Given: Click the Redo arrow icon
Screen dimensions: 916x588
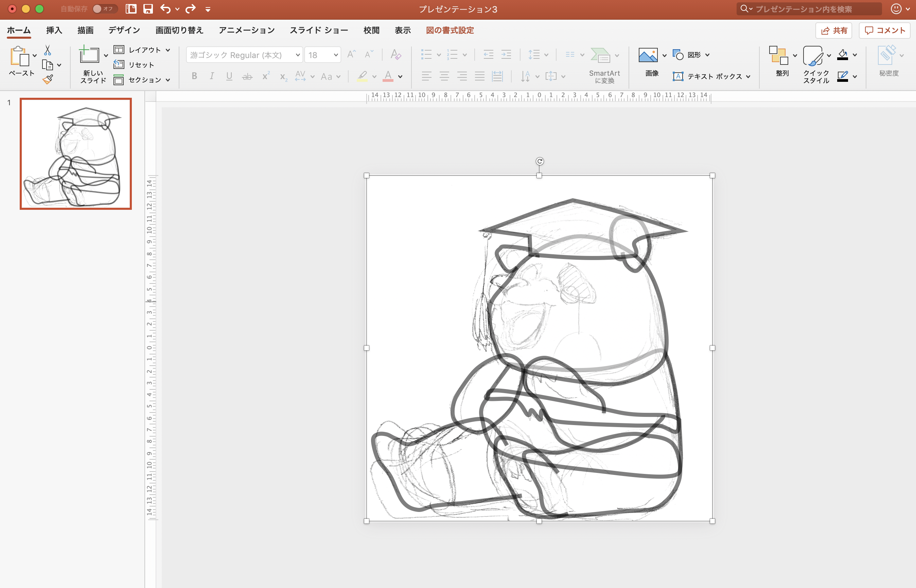Looking at the screenshot, I should [x=190, y=9].
